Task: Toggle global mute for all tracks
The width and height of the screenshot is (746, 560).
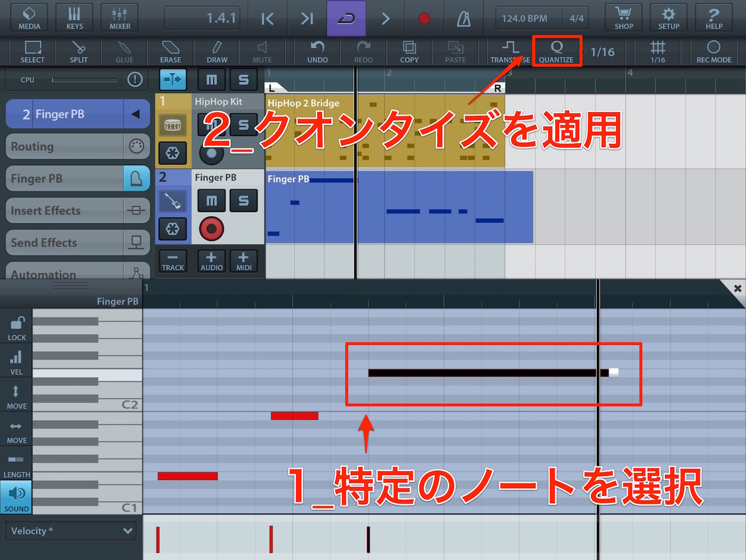Action: (212, 79)
